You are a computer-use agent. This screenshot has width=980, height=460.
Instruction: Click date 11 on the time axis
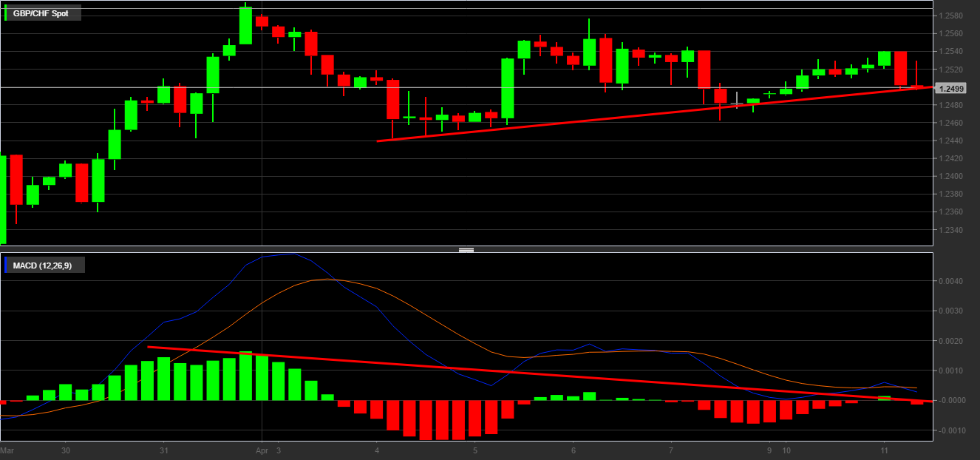coord(884,450)
